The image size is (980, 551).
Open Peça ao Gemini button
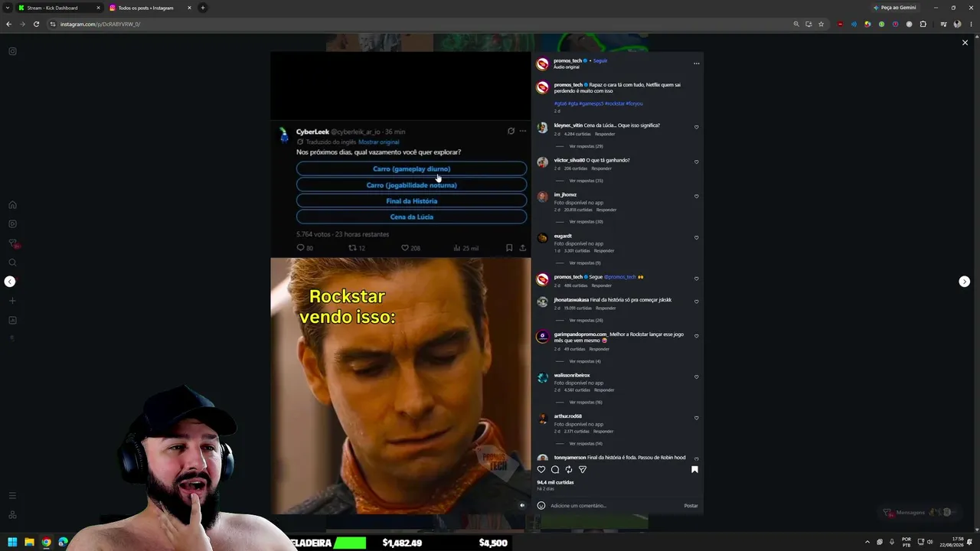(894, 8)
